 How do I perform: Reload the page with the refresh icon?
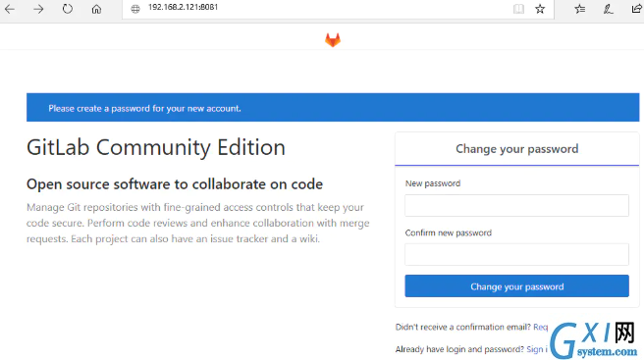coord(68,9)
